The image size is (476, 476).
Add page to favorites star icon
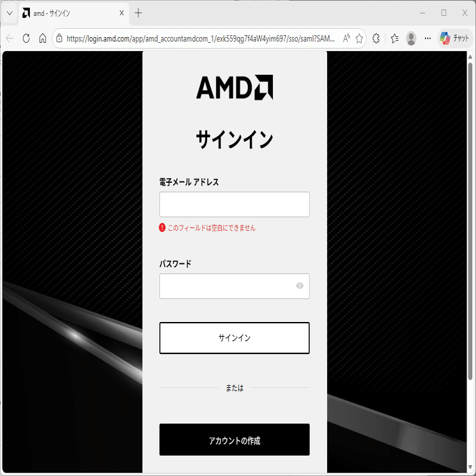pos(359,38)
